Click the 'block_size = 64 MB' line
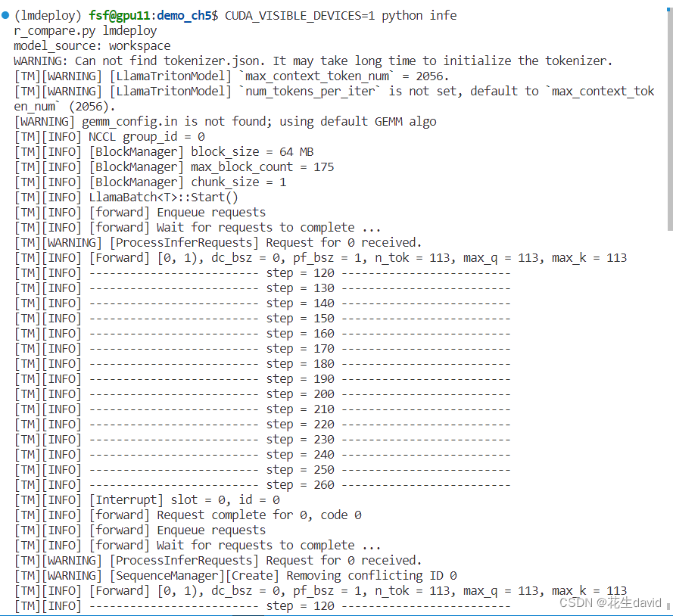The height and width of the screenshot is (616, 673). click(164, 152)
